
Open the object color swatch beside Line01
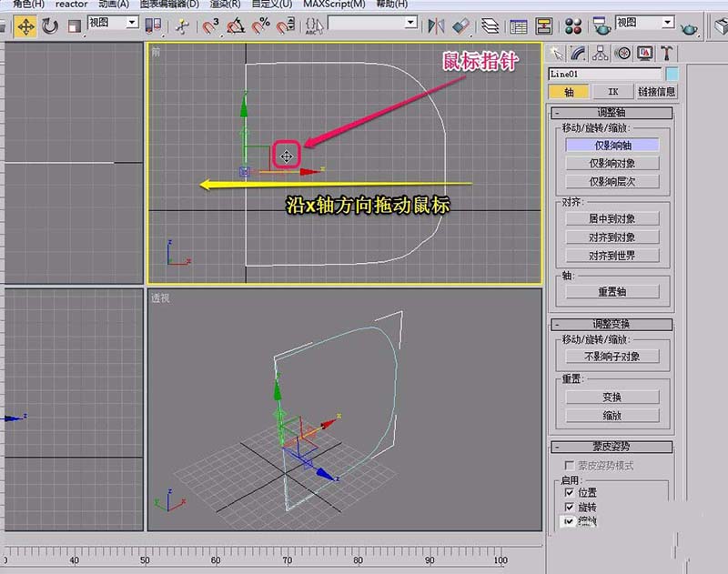(672, 75)
